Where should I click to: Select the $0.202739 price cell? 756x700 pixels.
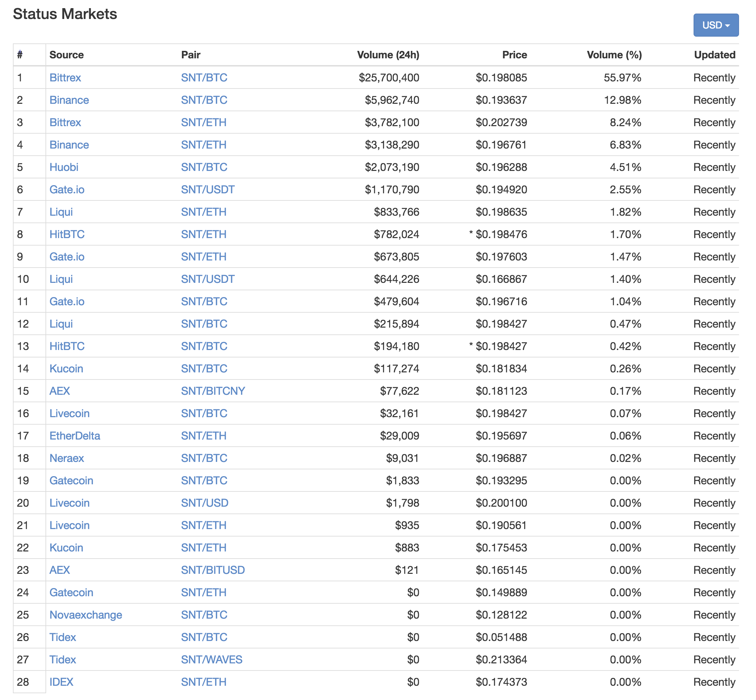[502, 122]
